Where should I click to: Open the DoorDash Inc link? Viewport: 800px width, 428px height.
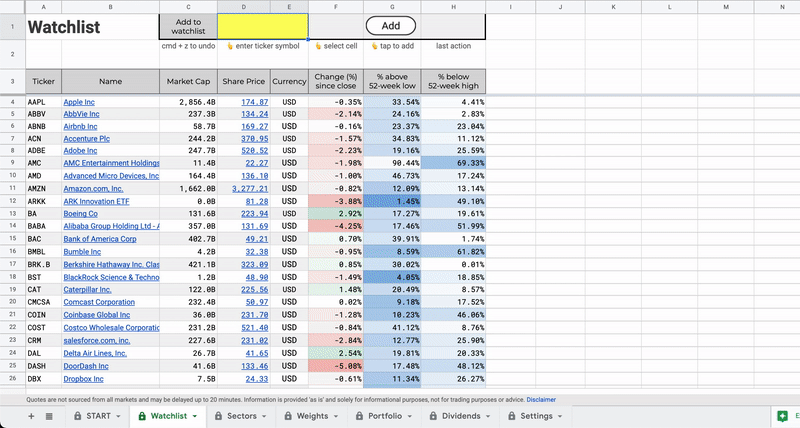pos(86,366)
